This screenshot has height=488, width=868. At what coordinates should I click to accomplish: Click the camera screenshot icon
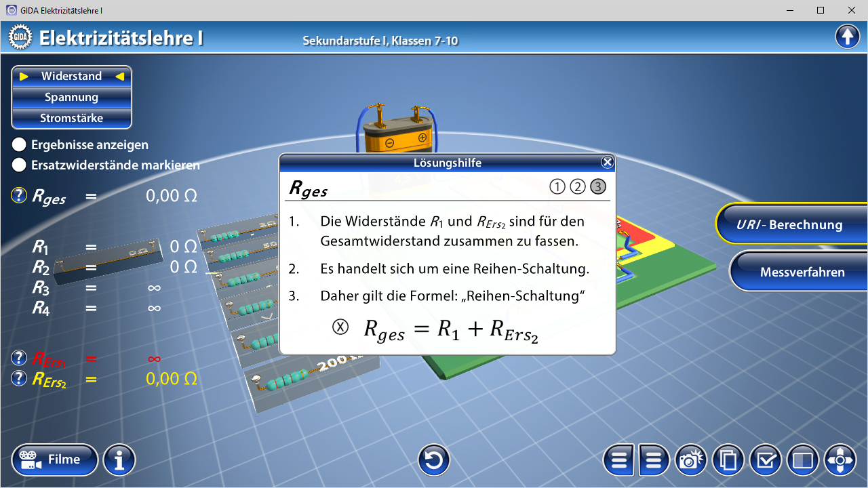(690, 461)
